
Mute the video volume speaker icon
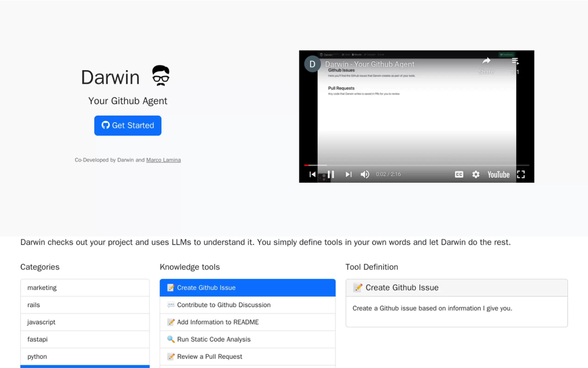(x=365, y=174)
